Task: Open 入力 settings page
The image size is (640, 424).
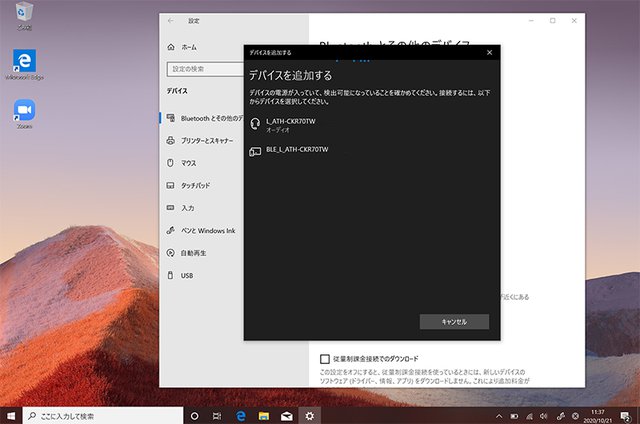Action: pos(187,208)
